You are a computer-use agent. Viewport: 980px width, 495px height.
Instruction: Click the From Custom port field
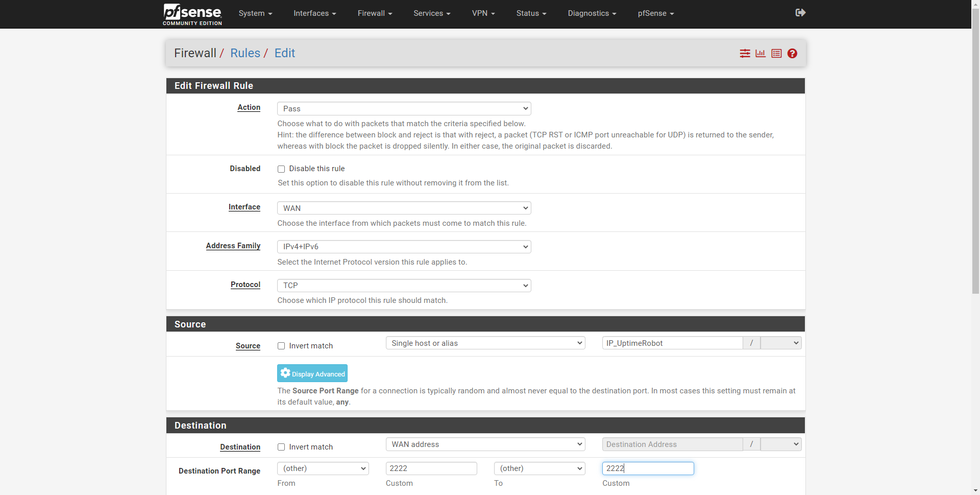click(x=431, y=468)
